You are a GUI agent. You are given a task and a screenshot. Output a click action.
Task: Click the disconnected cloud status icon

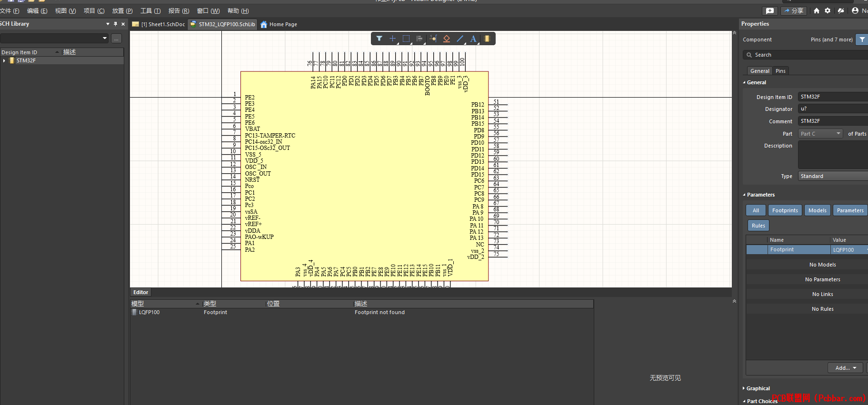coord(841,10)
